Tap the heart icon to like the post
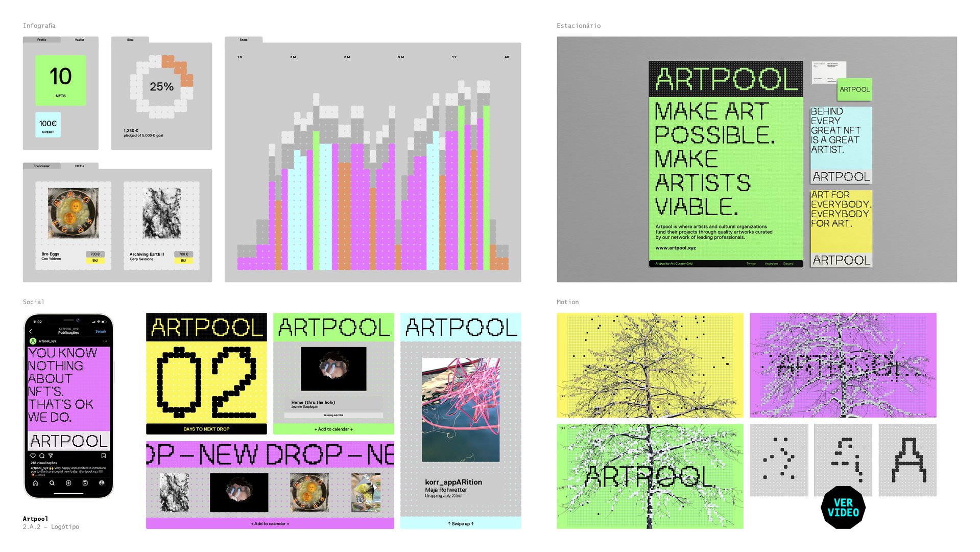Image resolution: width=980 pixels, height=552 pixels. pyautogui.click(x=33, y=455)
